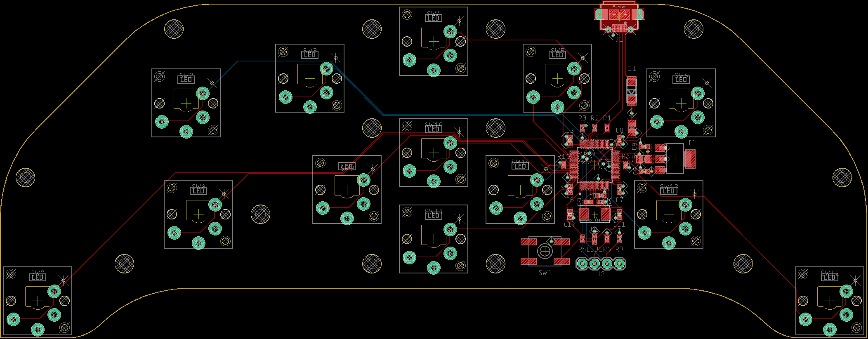Click the "LED" label inside SW12
The image size is (868, 339).
(830, 278)
